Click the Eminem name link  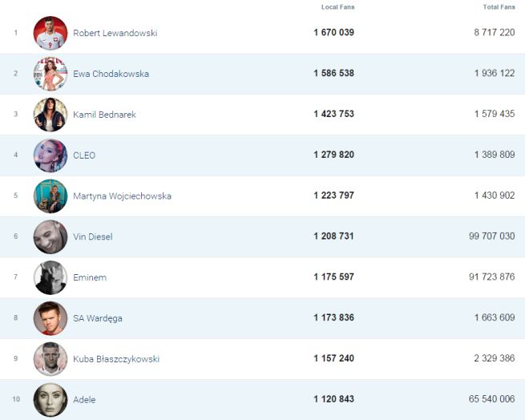(x=90, y=277)
